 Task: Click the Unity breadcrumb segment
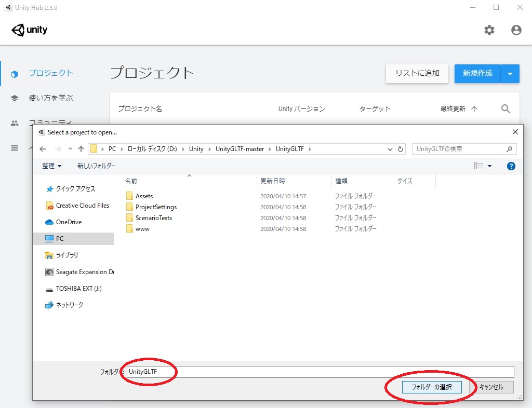tap(196, 149)
